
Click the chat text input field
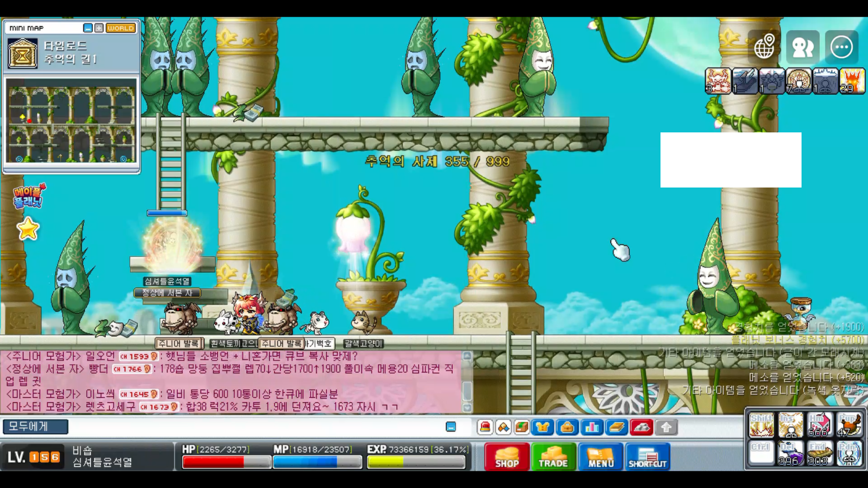click(255, 427)
